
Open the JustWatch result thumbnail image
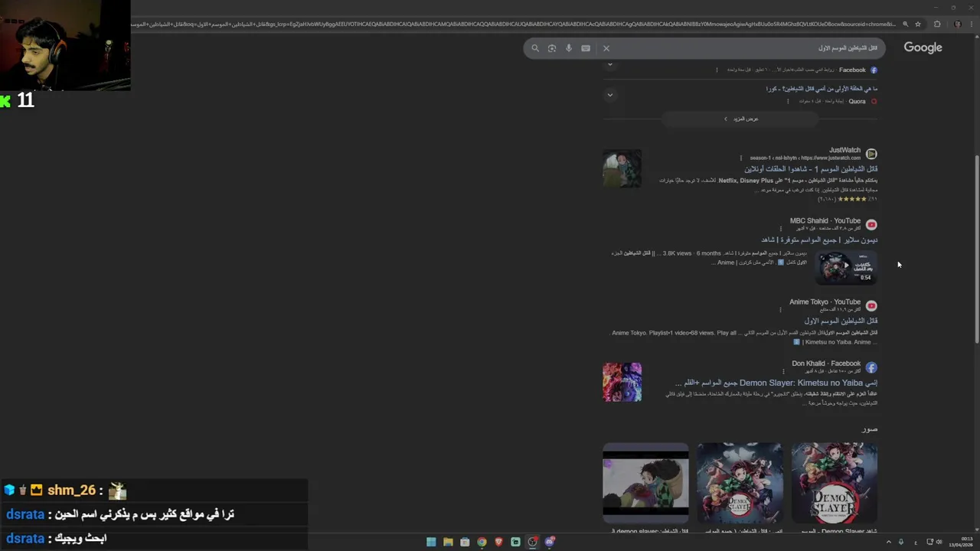(x=622, y=169)
